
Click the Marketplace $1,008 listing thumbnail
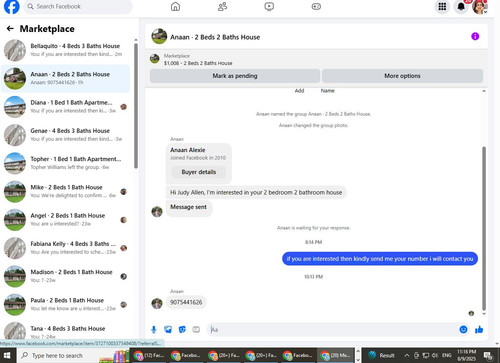154,59
